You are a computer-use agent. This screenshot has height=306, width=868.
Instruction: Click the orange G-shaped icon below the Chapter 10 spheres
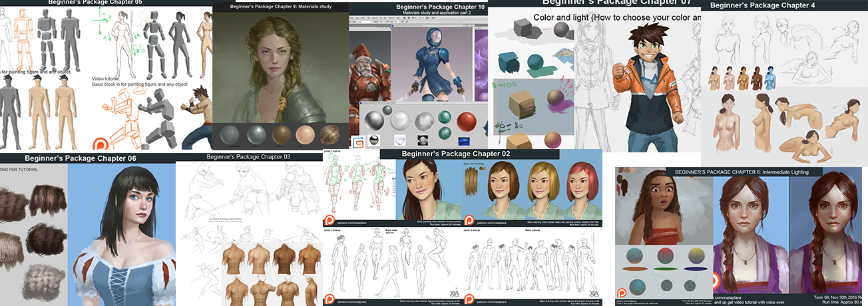pyautogui.click(x=359, y=140)
